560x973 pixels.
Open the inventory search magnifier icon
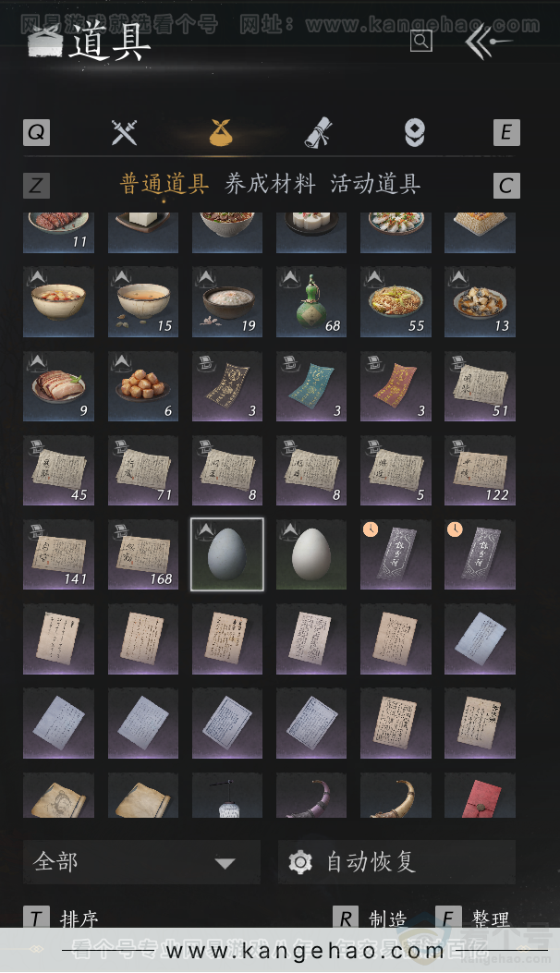pyautogui.click(x=421, y=42)
